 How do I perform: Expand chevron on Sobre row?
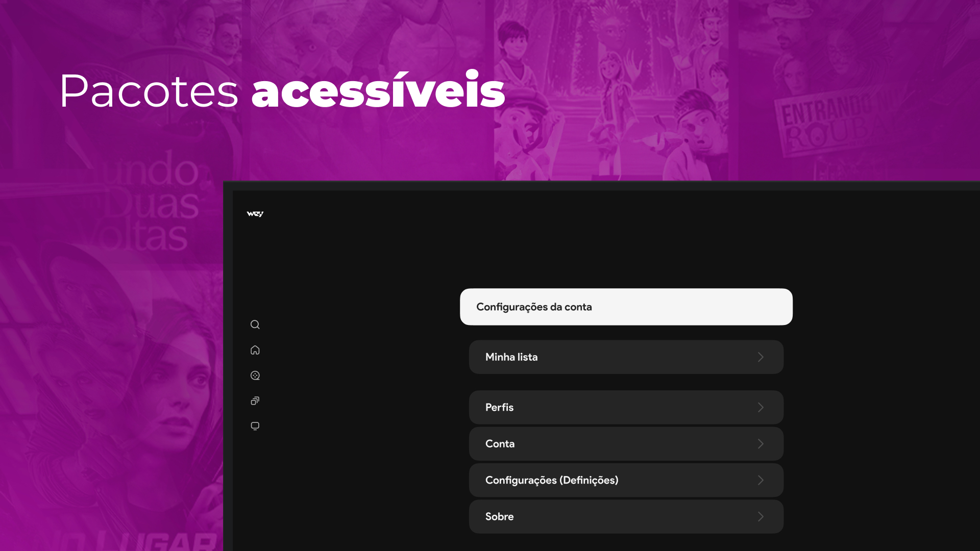[761, 516]
